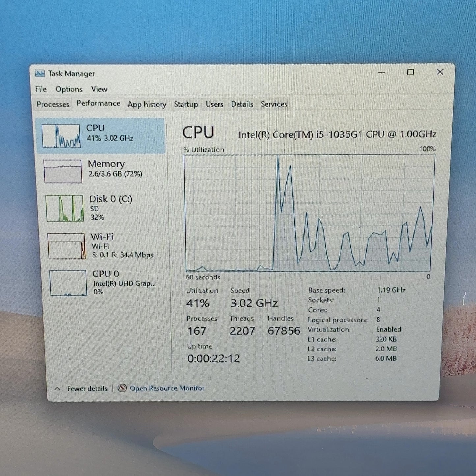Click the Base speed value 1.19 GHz
476x476 pixels.
(391, 290)
